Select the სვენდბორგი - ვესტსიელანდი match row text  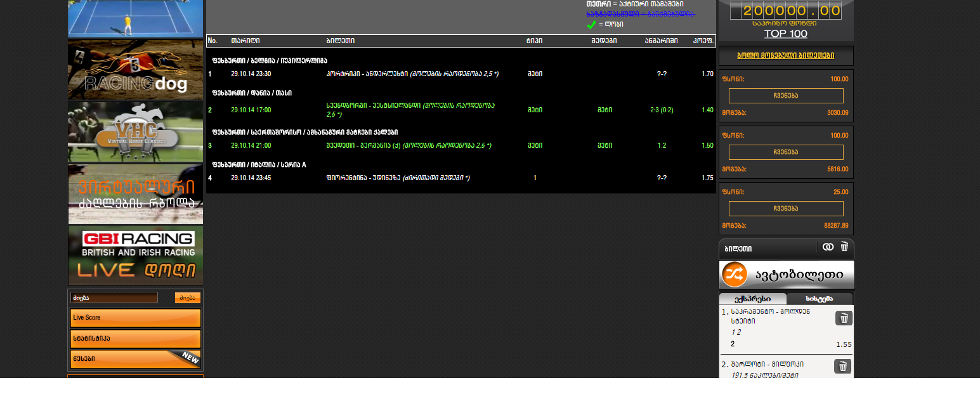click(411, 110)
